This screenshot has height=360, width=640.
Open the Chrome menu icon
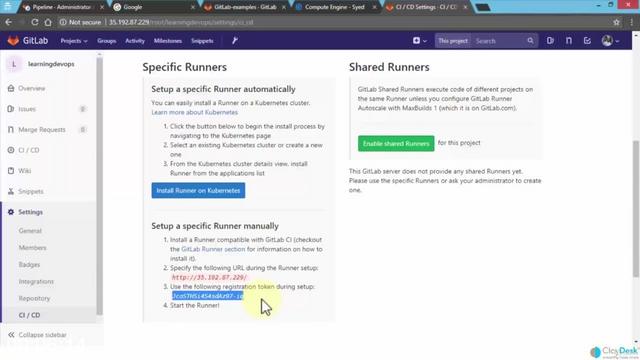(632, 22)
